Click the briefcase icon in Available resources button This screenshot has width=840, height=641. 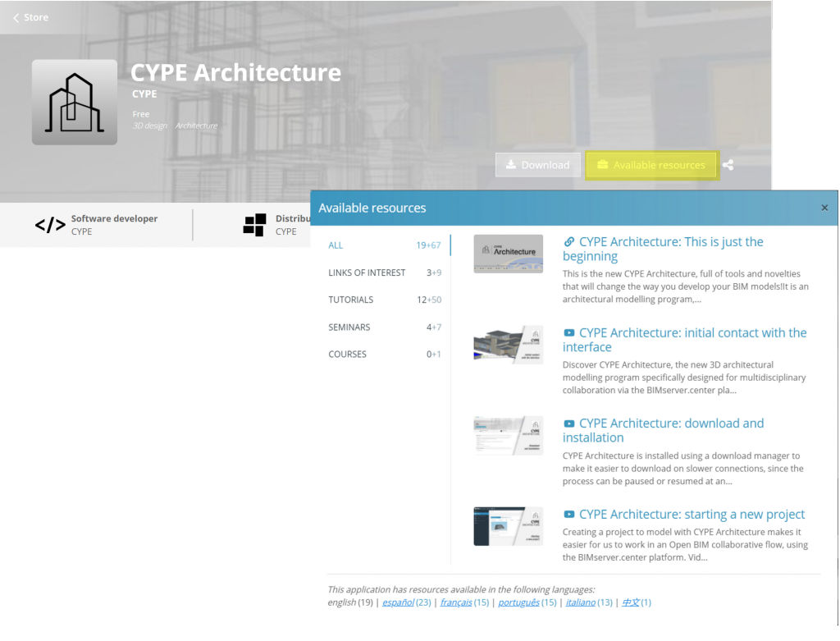click(x=603, y=164)
